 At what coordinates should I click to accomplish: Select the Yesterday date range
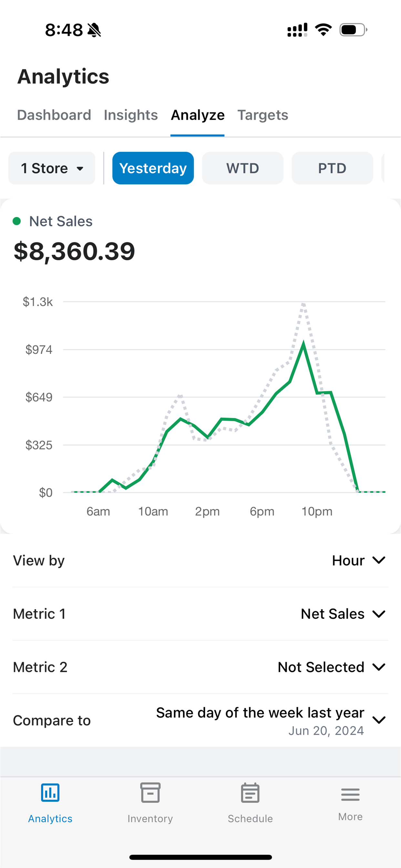point(153,168)
